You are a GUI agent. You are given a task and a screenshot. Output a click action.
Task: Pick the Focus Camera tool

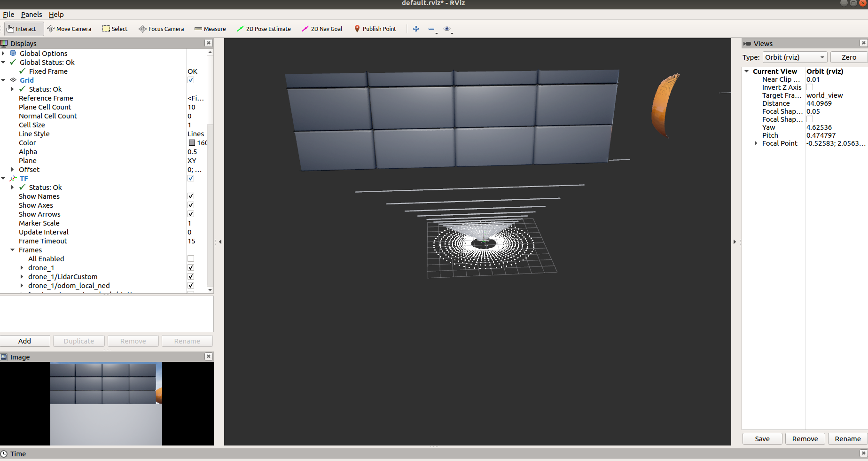pos(161,29)
